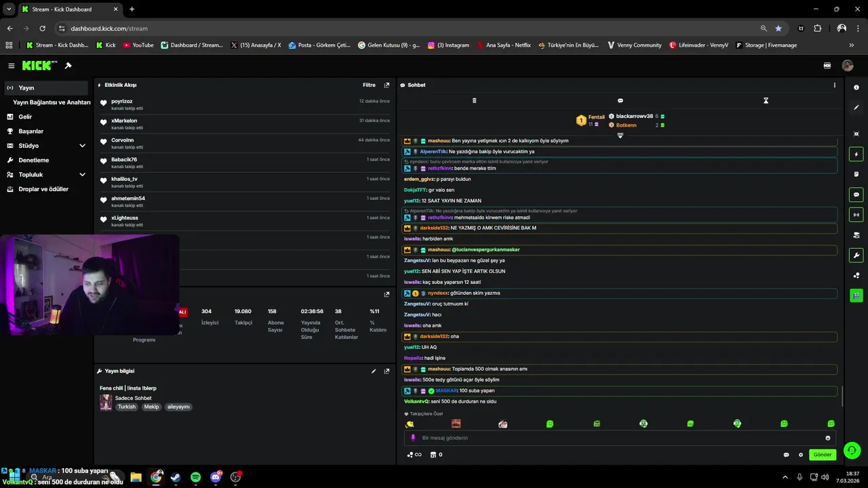Edit stream info with the pencil icon

[373, 371]
